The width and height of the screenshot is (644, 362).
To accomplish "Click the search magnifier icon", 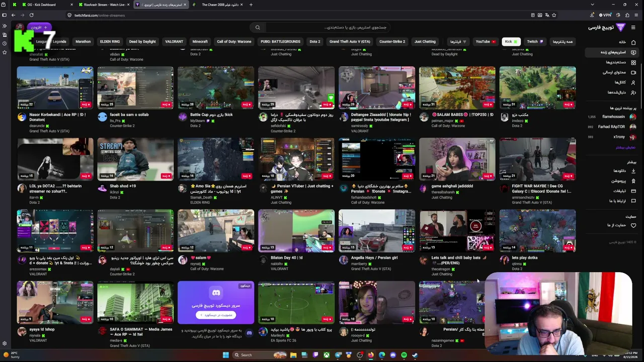I will point(258,27).
